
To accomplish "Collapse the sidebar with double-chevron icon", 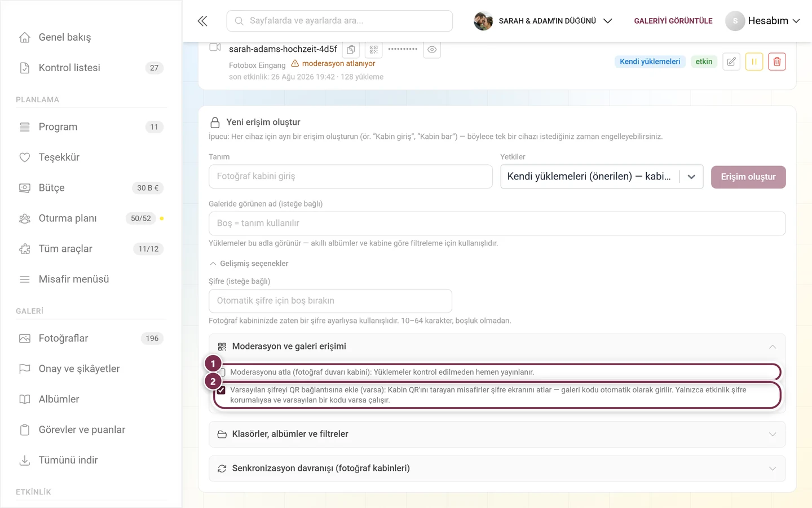I will [x=202, y=21].
